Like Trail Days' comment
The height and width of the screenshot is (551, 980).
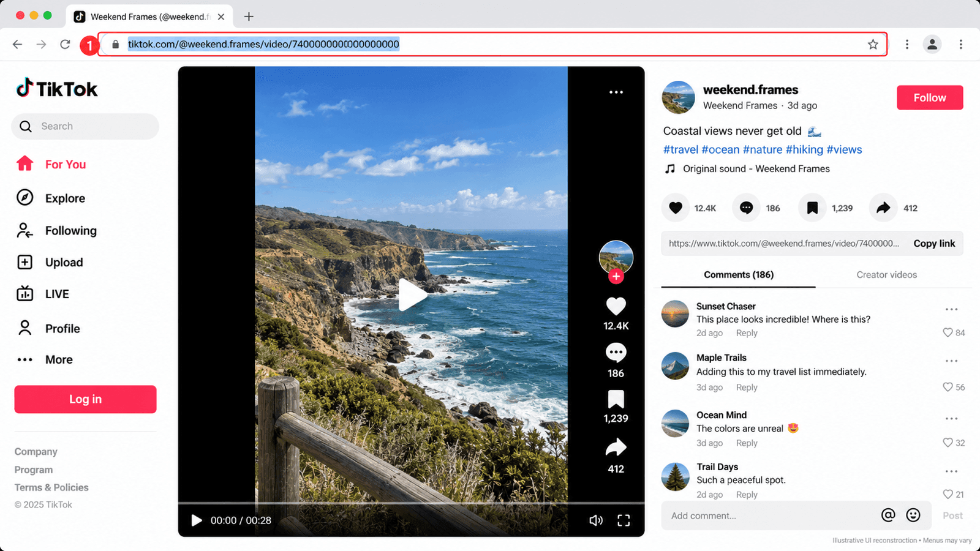(948, 494)
